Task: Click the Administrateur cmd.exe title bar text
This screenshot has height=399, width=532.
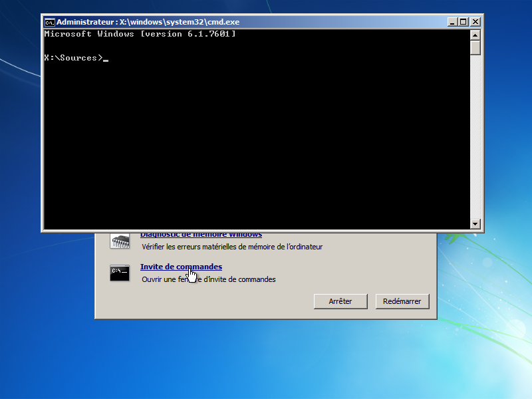Action: pyautogui.click(x=148, y=22)
